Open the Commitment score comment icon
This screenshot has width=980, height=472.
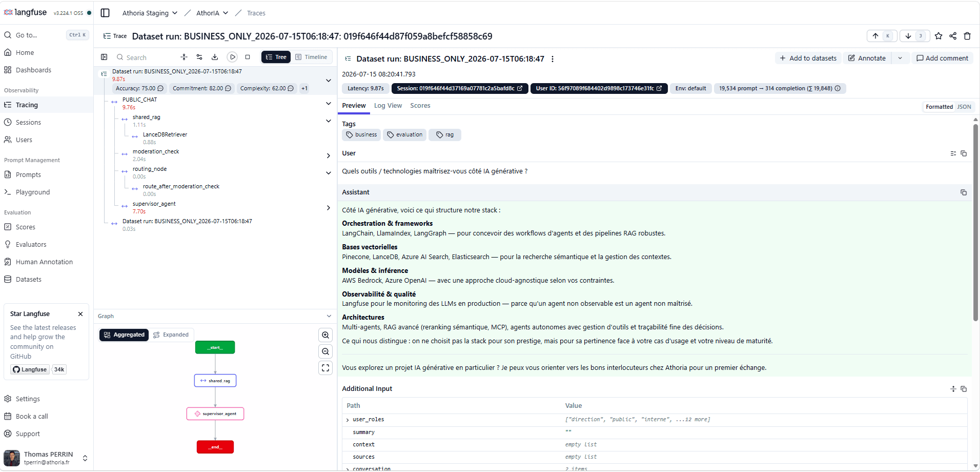[228, 88]
